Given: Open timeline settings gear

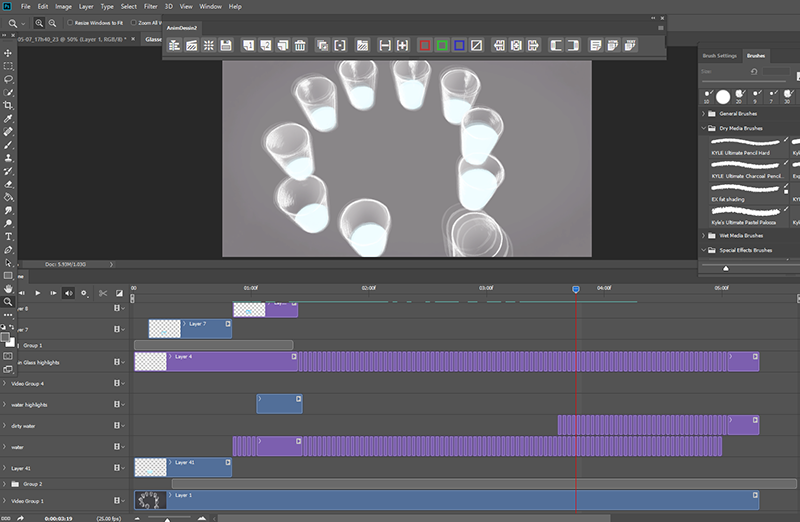Looking at the screenshot, I should [x=84, y=293].
